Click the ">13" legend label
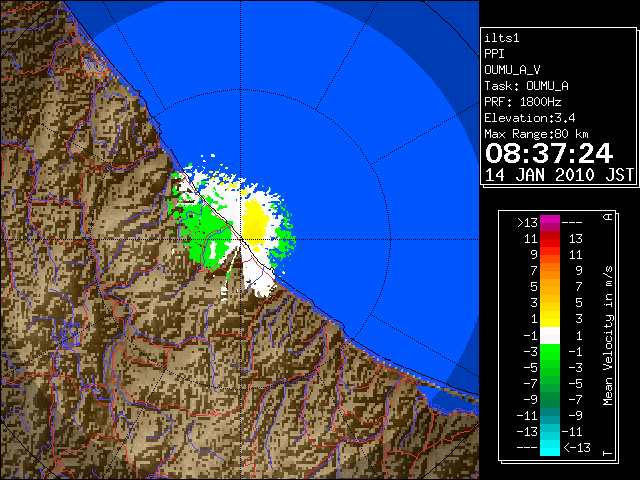The width and height of the screenshot is (640, 480). (527, 223)
